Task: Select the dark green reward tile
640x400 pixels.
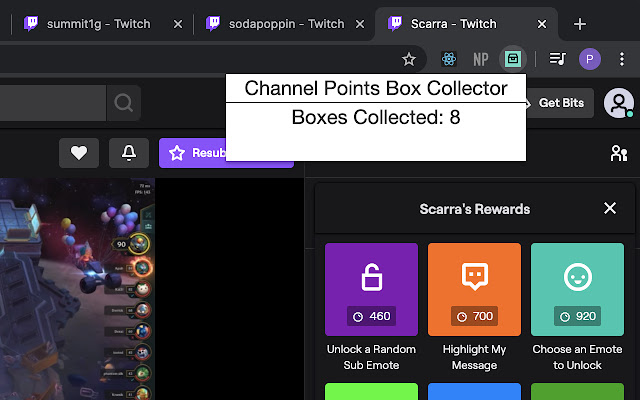Action: tap(577, 391)
